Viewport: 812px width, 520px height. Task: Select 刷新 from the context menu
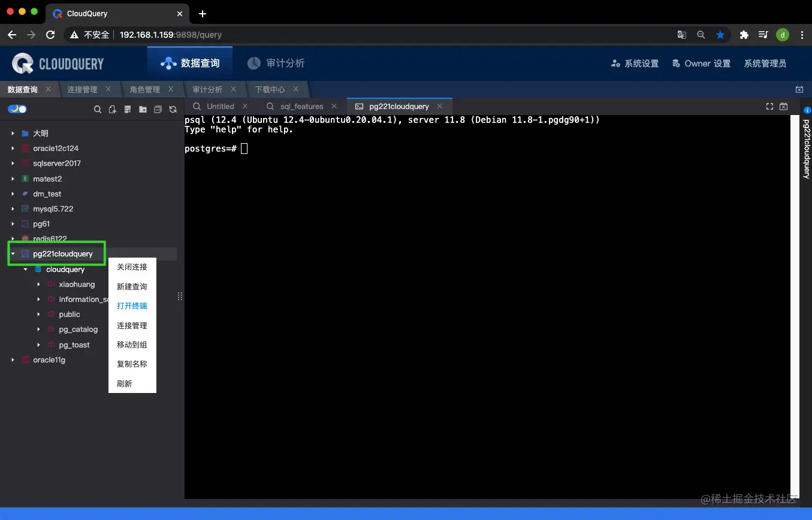132,383
